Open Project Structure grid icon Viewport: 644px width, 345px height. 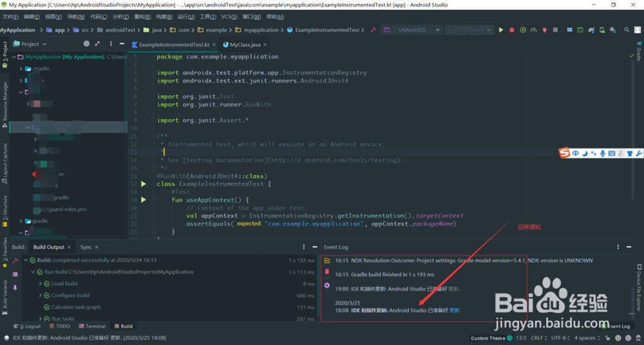(569, 30)
